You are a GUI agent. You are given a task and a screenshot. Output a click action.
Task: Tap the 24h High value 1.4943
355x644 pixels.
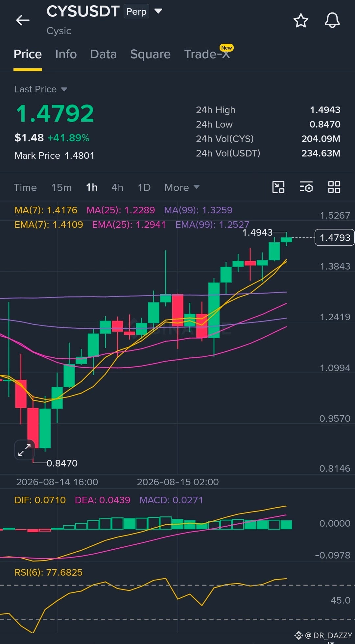(x=325, y=110)
